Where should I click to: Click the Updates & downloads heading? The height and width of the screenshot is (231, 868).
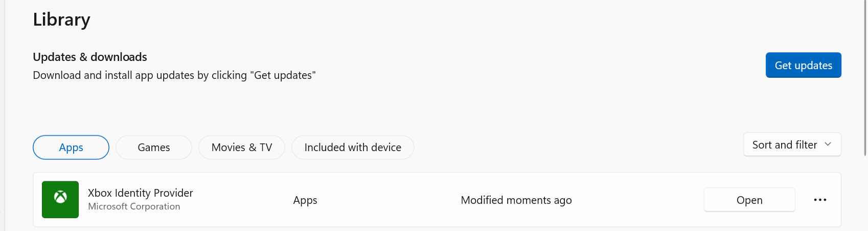pyautogui.click(x=90, y=57)
